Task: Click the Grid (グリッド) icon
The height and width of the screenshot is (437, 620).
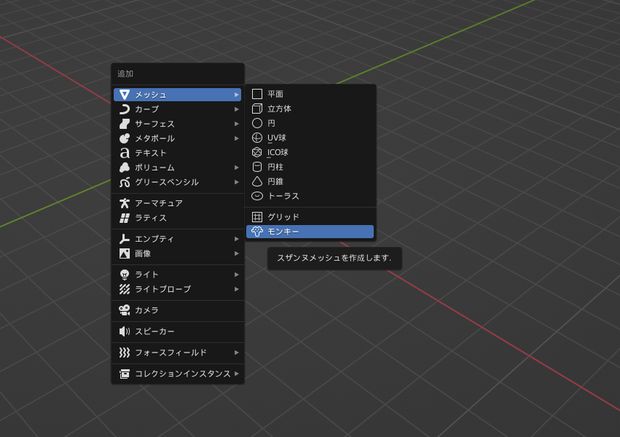Action: click(257, 217)
